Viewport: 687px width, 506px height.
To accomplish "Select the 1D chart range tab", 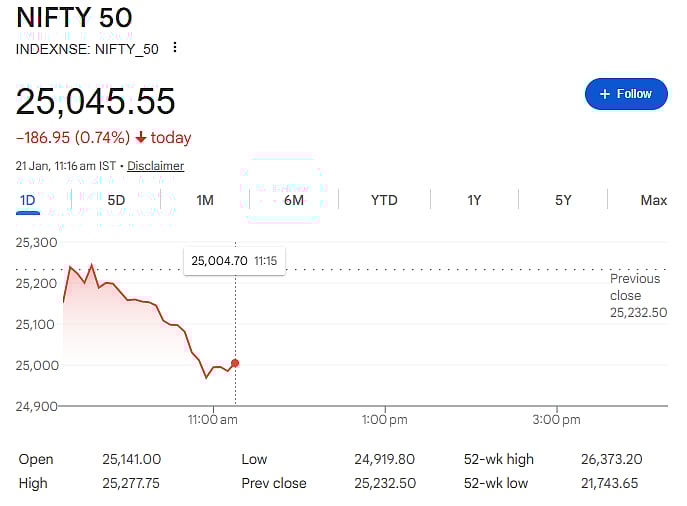I will [28, 200].
